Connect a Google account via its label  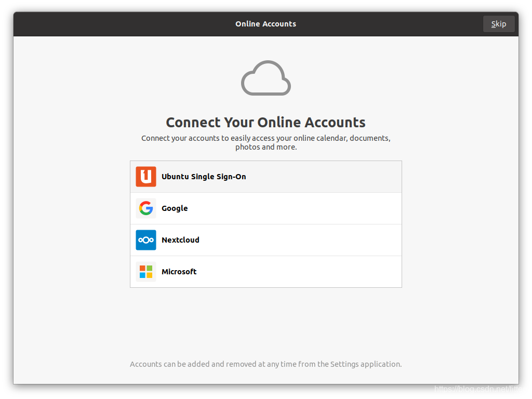pos(175,208)
